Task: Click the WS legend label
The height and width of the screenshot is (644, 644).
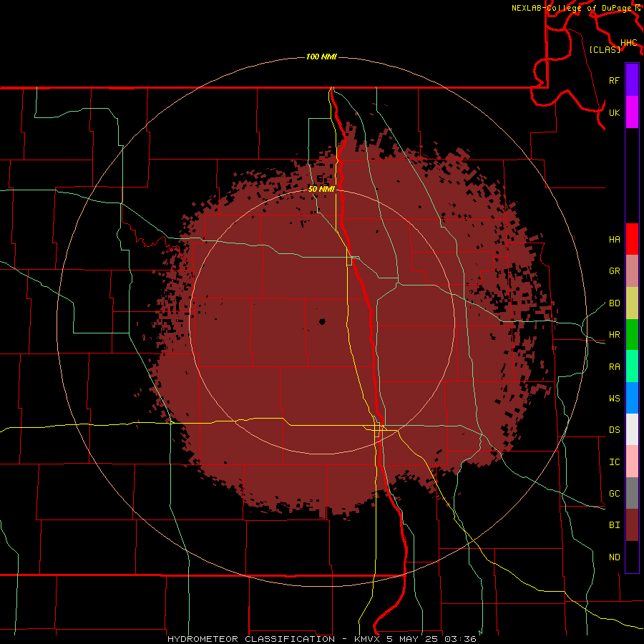Action: pyautogui.click(x=614, y=399)
